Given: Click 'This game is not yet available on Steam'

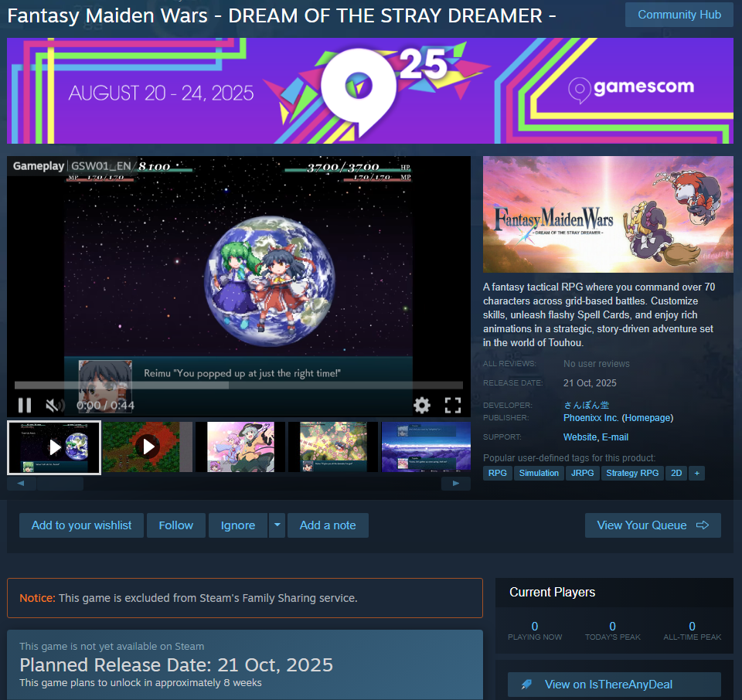Looking at the screenshot, I should tap(111, 647).
